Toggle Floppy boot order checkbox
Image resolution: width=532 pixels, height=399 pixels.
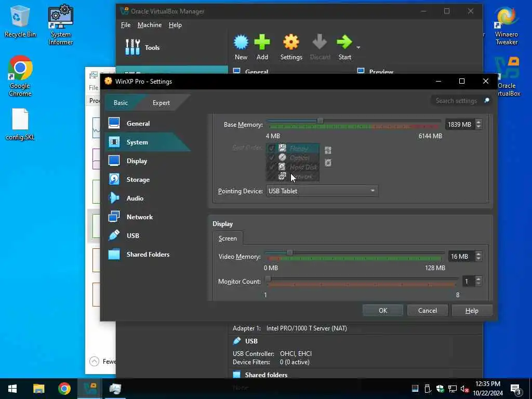pyautogui.click(x=271, y=148)
